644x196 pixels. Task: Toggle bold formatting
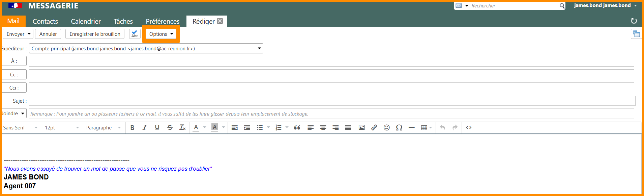pyautogui.click(x=132, y=128)
